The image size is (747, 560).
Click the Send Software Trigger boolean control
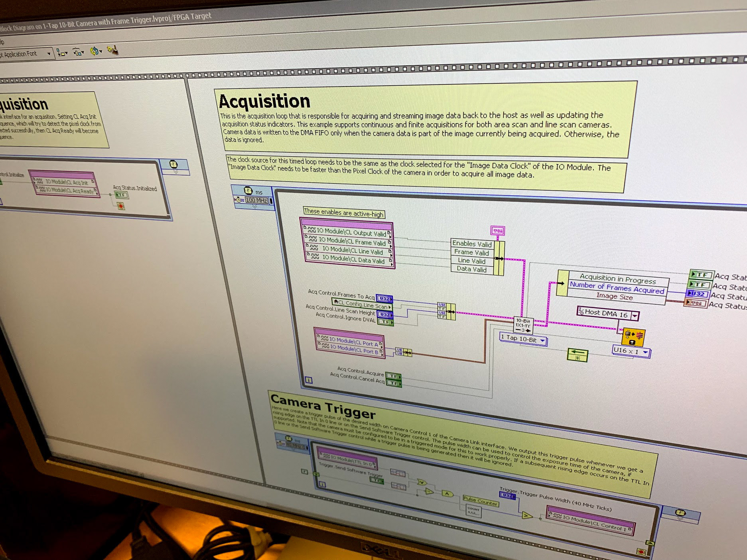click(376, 481)
